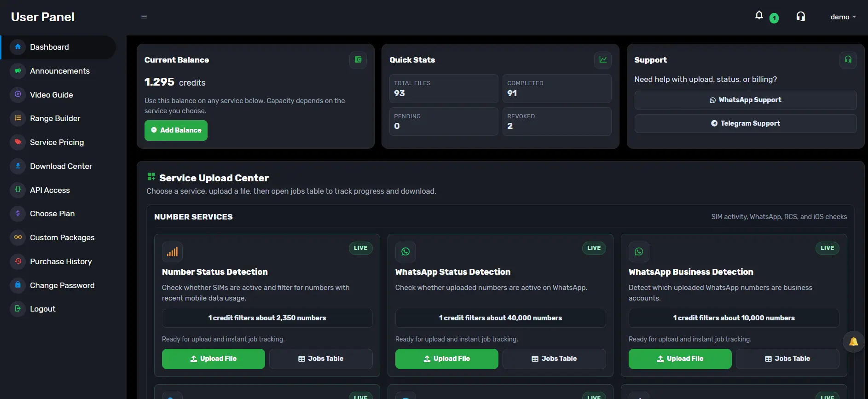Expand the demo user dropdown

point(843,17)
